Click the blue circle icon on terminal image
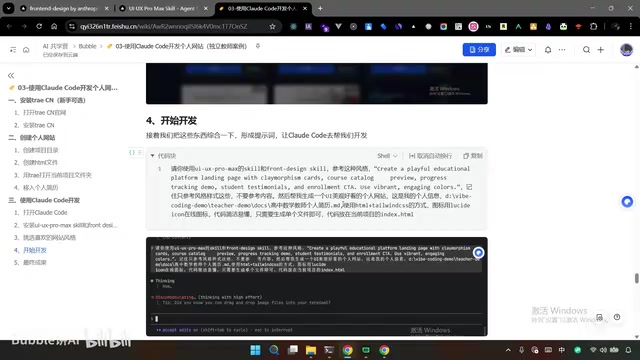This screenshot has height=360, width=640. coord(478,253)
